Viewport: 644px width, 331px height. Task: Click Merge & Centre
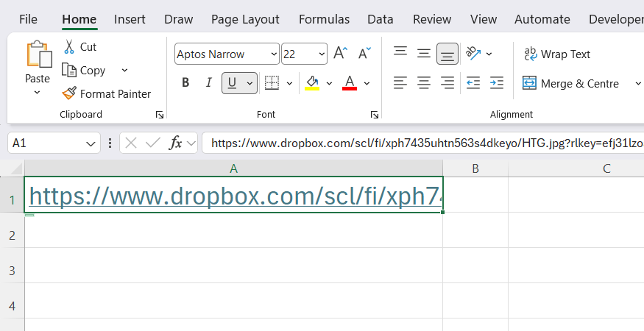pos(570,83)
